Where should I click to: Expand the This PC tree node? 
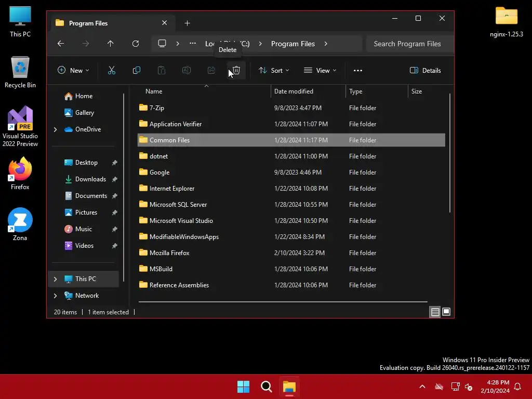(x=55, y=279)
